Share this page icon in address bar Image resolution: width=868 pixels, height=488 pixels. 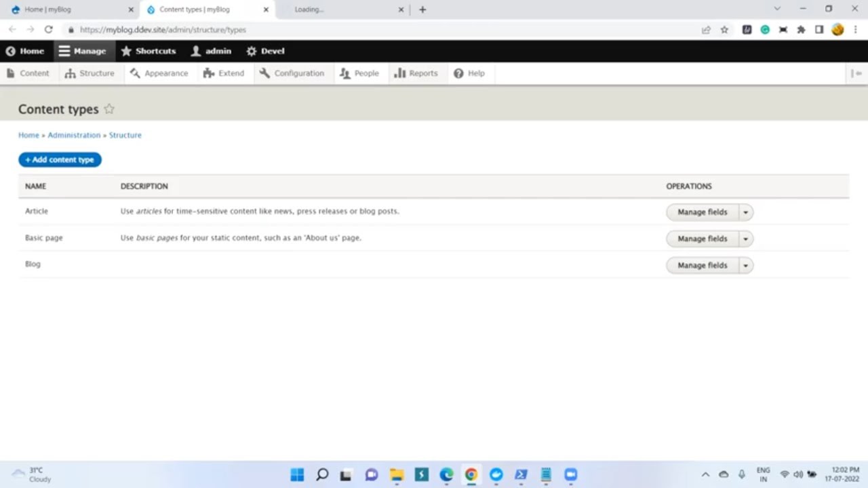pyautogui.click(x=706, y=30)
